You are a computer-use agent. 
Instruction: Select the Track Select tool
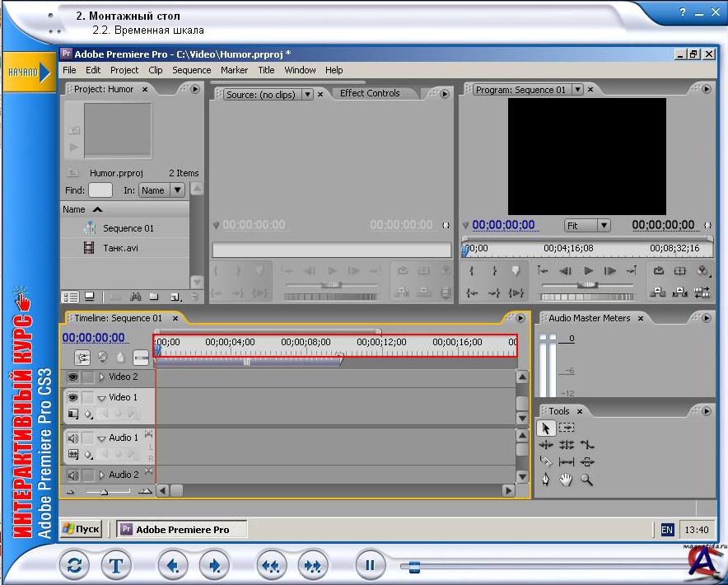[x=567, y=428]
